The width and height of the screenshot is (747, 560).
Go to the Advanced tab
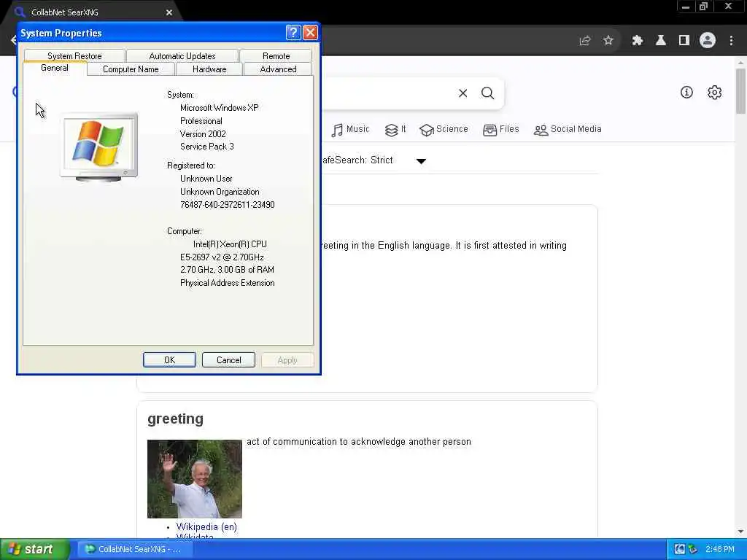pos(278,69)
